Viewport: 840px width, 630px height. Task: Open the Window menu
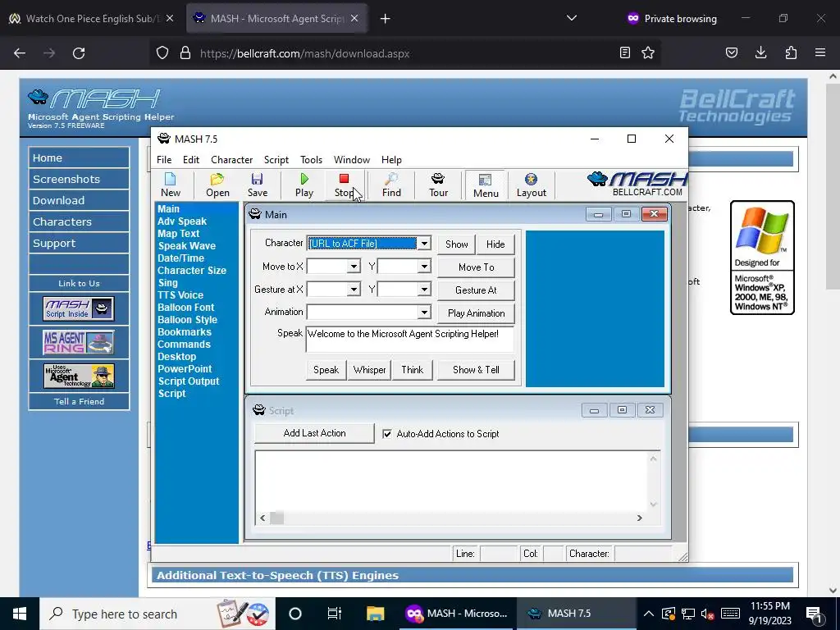pyautogui.click(x=351, y=160)
